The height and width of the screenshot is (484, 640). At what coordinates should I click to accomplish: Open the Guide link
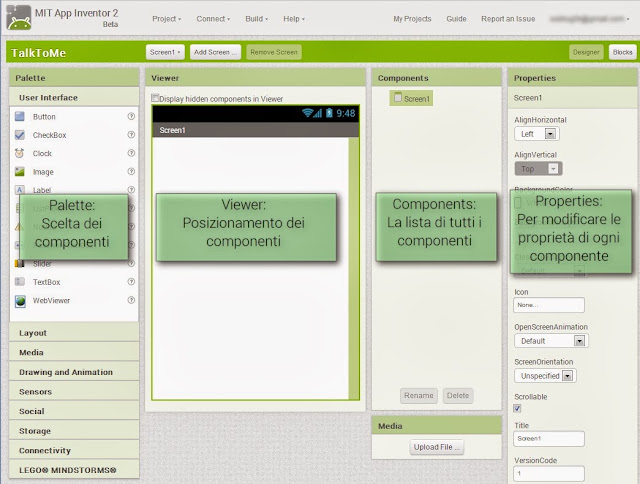(x=456, y=19)
